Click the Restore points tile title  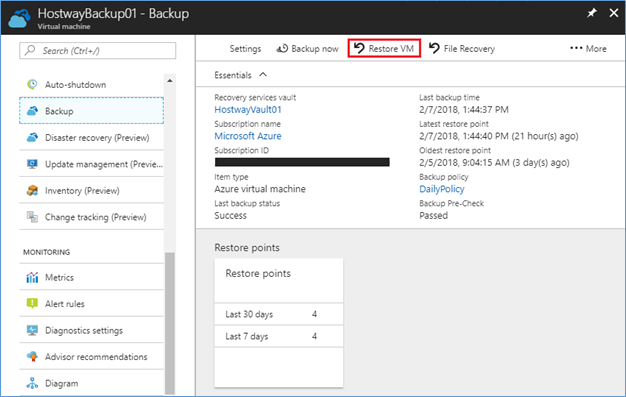click(258, 274)
